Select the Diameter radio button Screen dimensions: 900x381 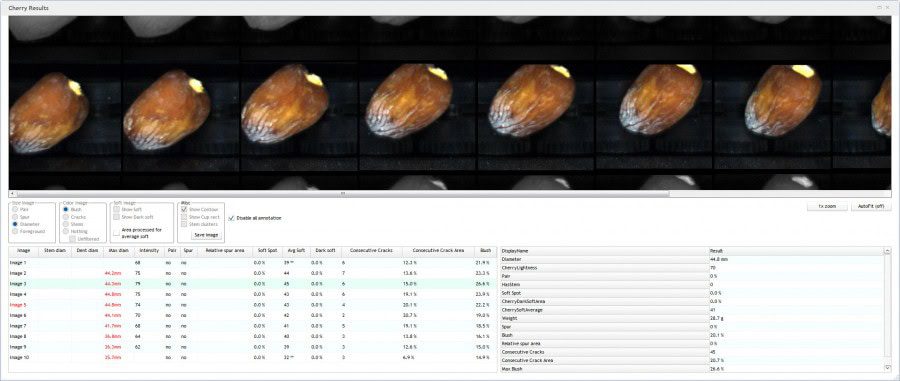point(15,224)
